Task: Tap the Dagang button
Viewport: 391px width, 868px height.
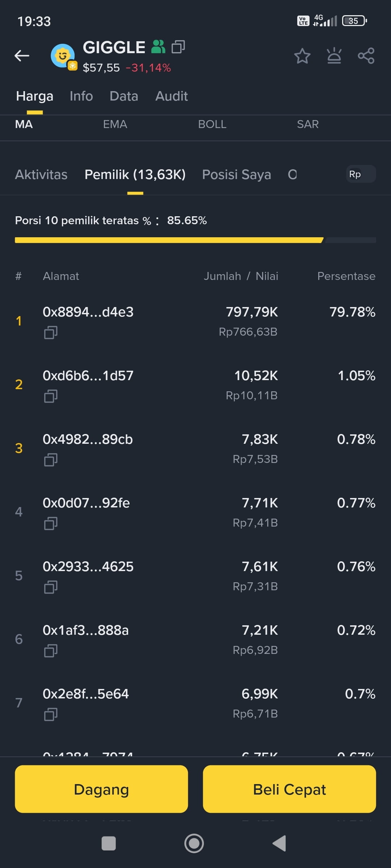Action: [101, 790]
